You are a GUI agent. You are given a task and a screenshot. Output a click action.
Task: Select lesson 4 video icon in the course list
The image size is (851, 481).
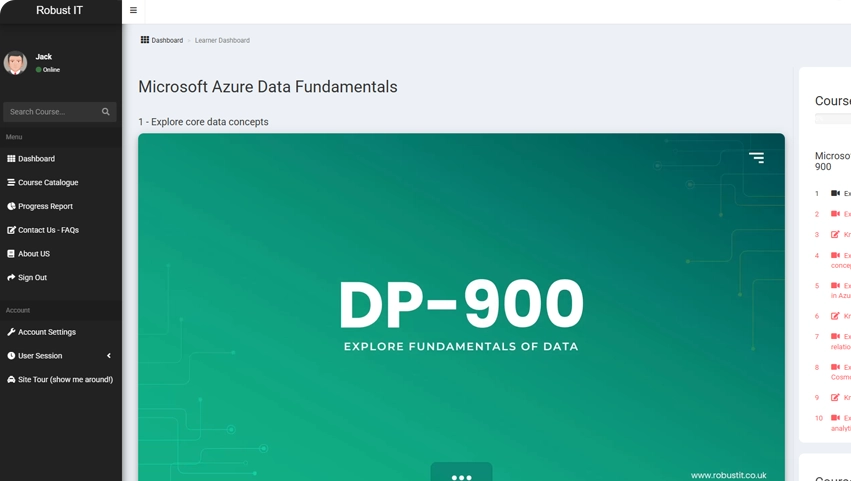point(835,255)
